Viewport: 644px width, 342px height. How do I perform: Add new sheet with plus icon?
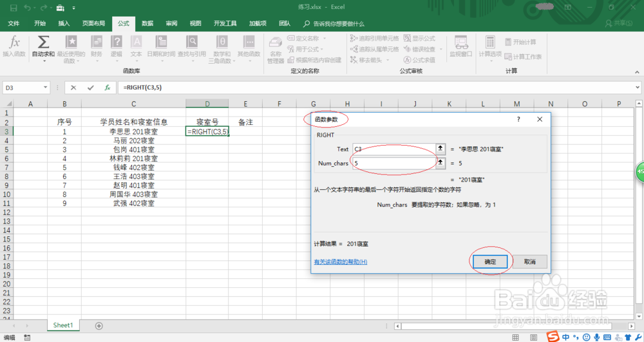99,326
